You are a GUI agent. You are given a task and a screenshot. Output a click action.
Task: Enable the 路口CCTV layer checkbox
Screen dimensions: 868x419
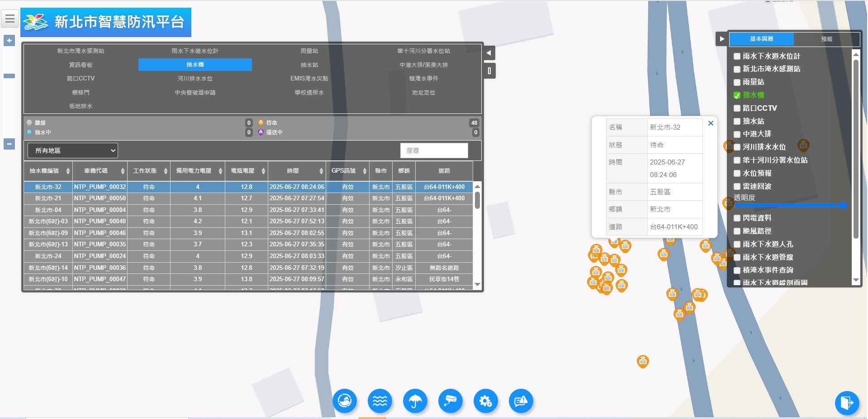point(737,108)
